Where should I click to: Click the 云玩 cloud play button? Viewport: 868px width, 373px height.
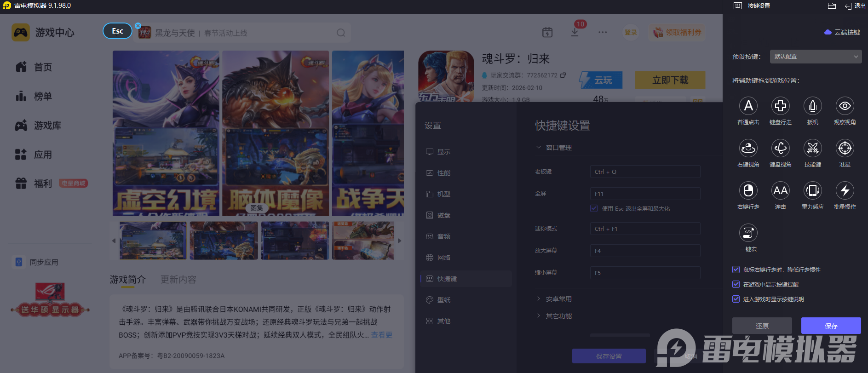(x=601, y=80)
